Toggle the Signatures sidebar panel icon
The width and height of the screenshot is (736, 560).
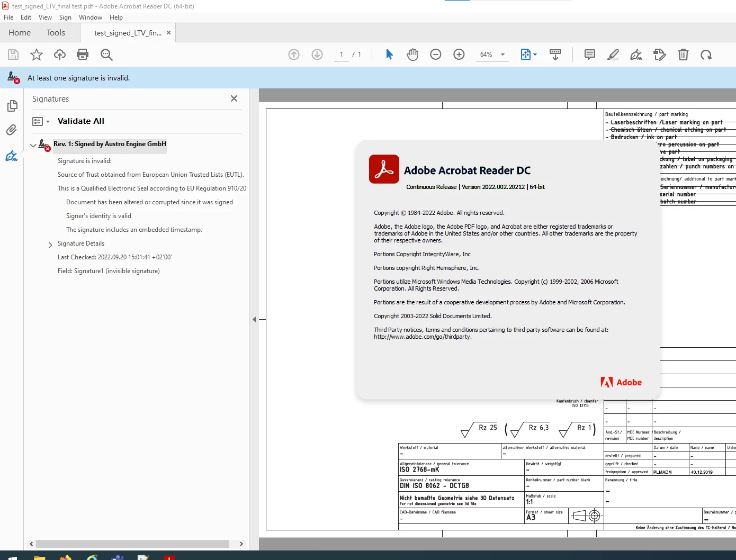click(12, 156)
